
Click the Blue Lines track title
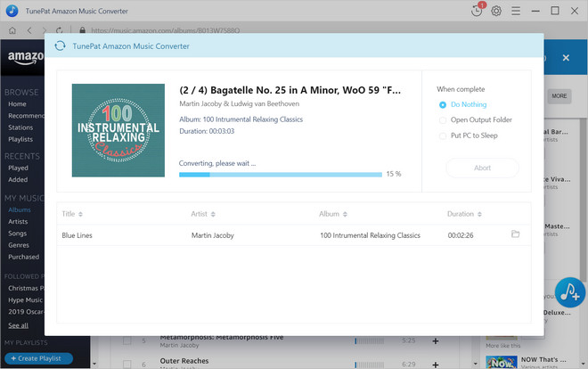tap(77, 235)
